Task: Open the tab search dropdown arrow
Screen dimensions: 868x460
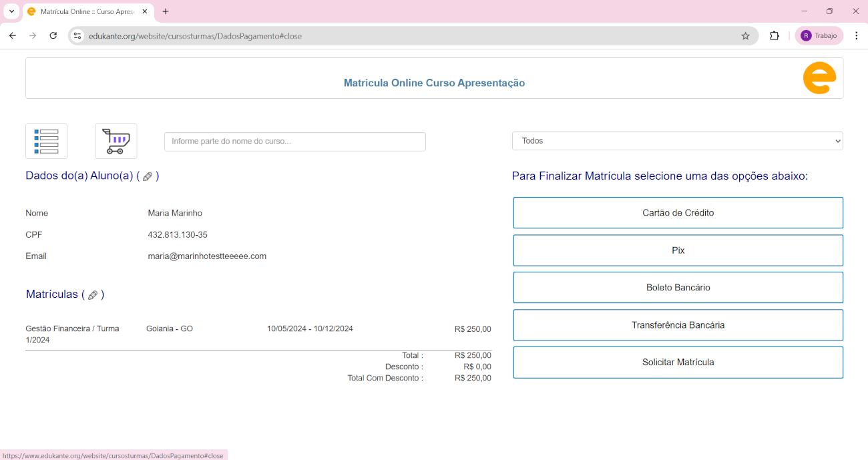Action: point(11,11)
